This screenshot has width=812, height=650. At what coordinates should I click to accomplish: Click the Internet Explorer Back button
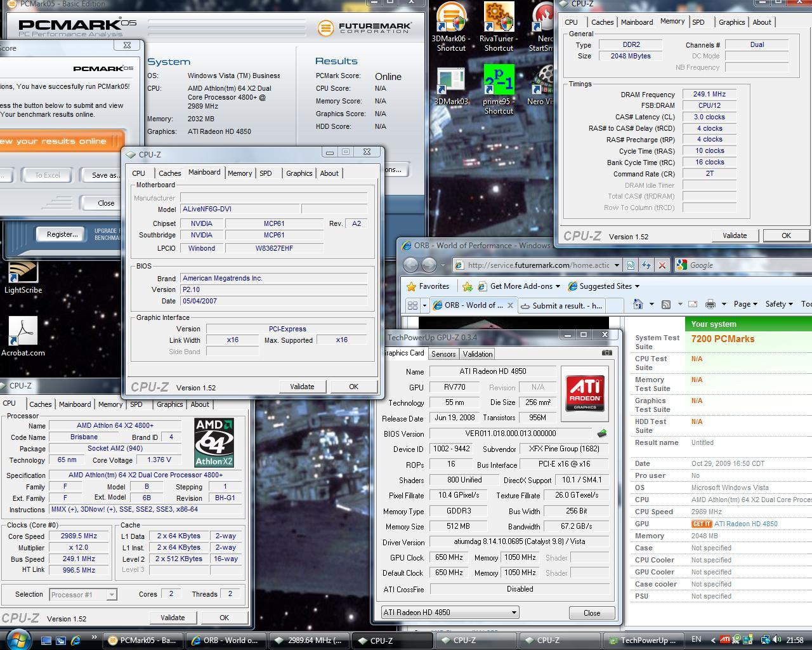pos(411,265)
